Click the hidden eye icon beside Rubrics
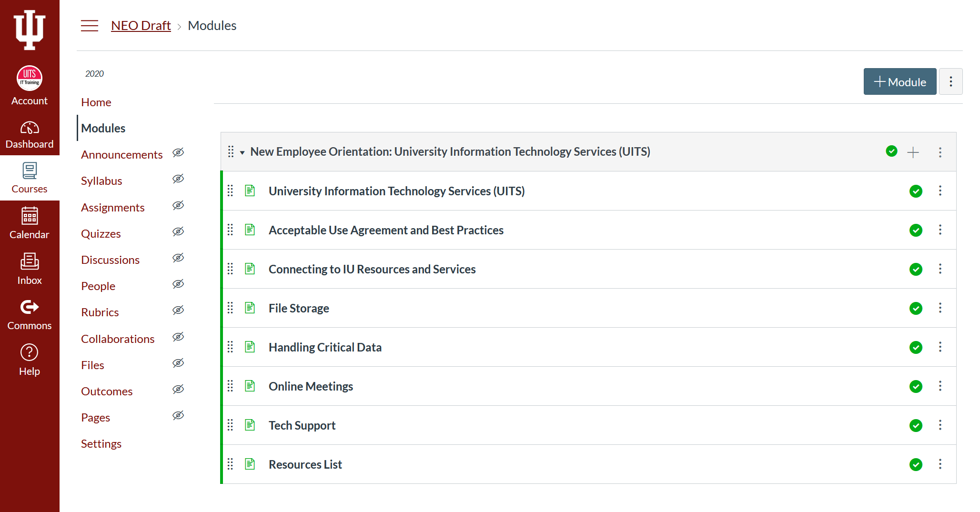980x512 pixels. coord(178,310)
